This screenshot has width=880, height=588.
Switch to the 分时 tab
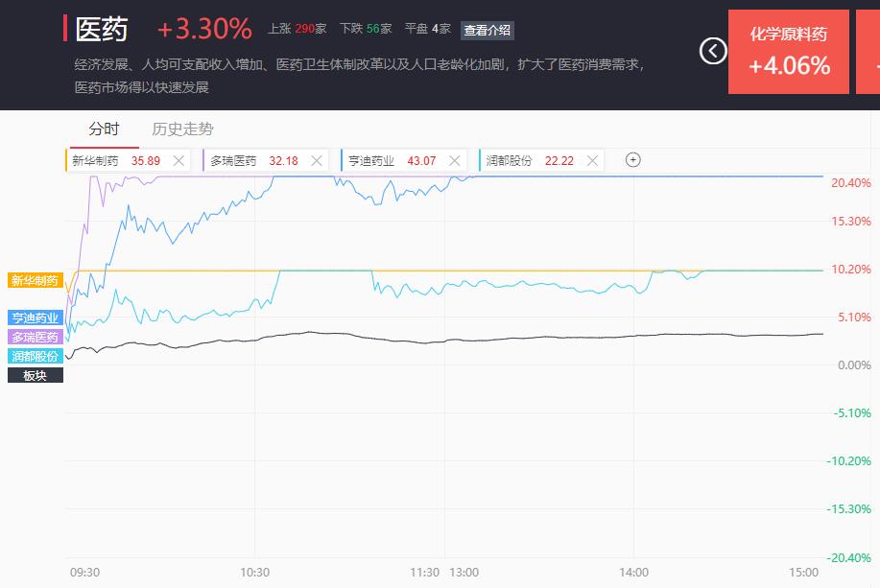[x=104, y=129]
